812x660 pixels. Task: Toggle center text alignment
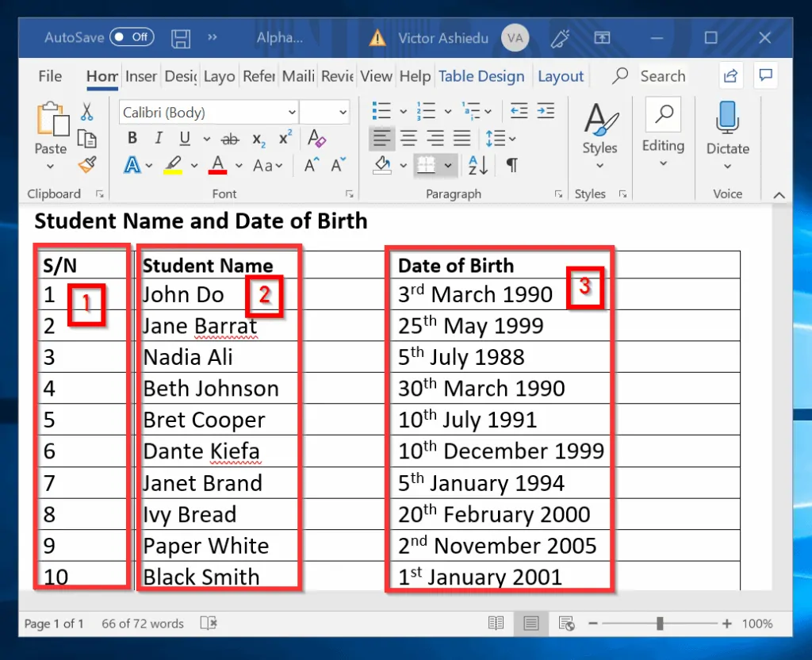coord(409,137)
